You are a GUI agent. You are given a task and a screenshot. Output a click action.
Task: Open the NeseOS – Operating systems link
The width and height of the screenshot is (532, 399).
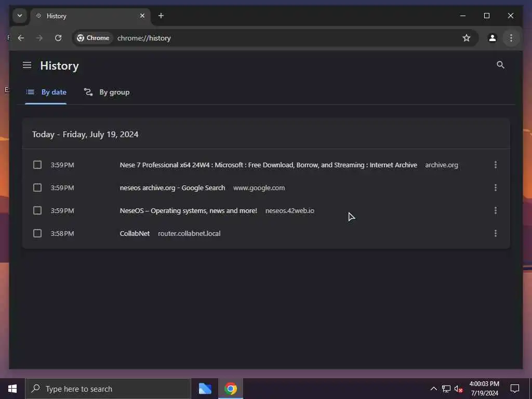tap(188, 211)
